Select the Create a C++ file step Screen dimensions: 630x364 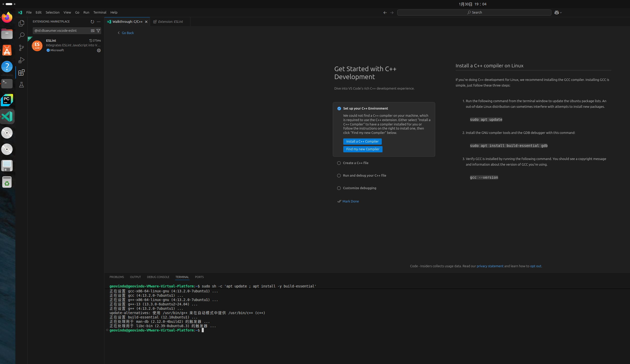[x=356, y=163]
